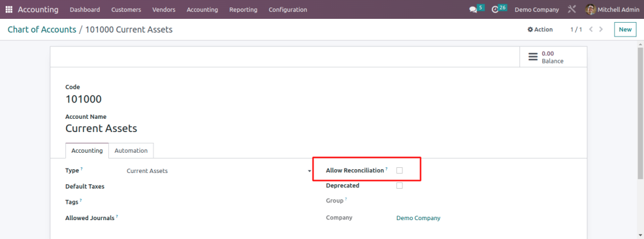Click the New button
This screenshot has height=239, width=644.
[625, 30]
